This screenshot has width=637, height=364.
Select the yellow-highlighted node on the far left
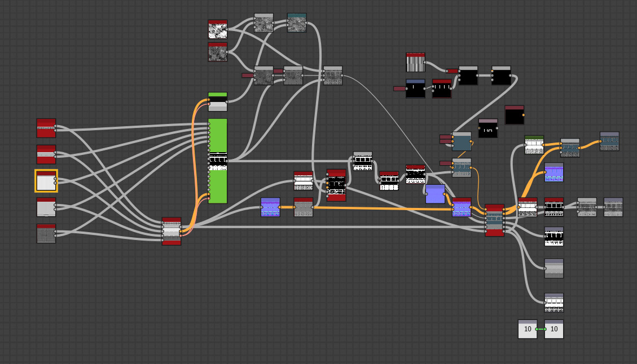pyautogui.click(x=46, y=181)
